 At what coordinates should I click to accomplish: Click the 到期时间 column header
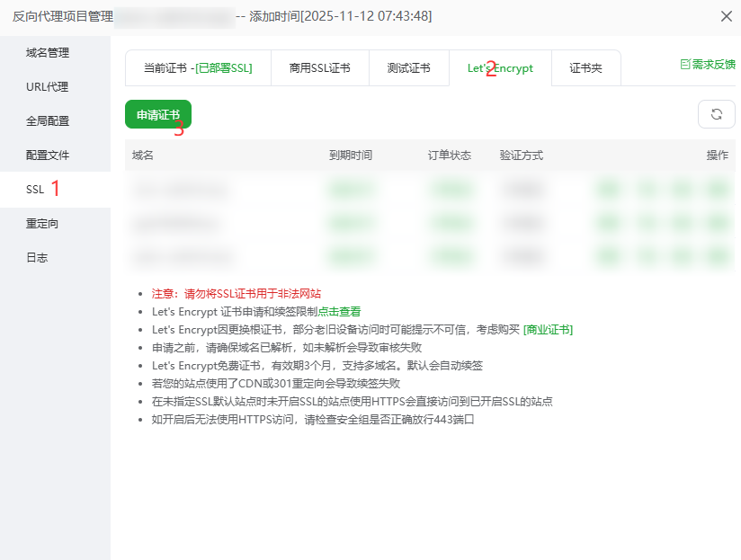[350, 156]
